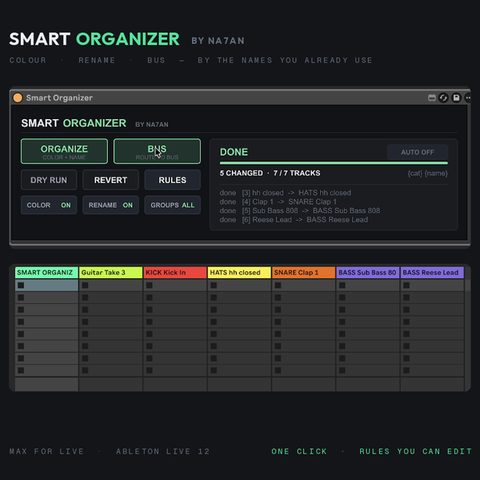Click second-row stop square in KICK Kick In track

pos(149,297)
